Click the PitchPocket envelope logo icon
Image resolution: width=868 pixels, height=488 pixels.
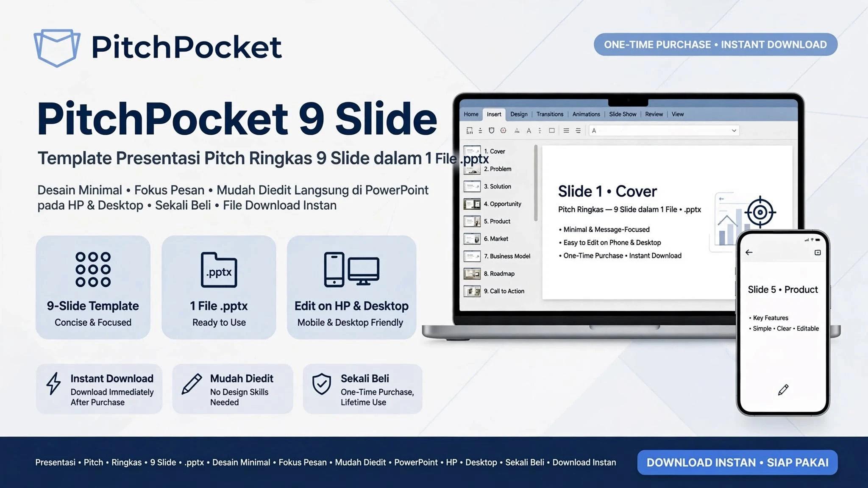tap(57, 47)
